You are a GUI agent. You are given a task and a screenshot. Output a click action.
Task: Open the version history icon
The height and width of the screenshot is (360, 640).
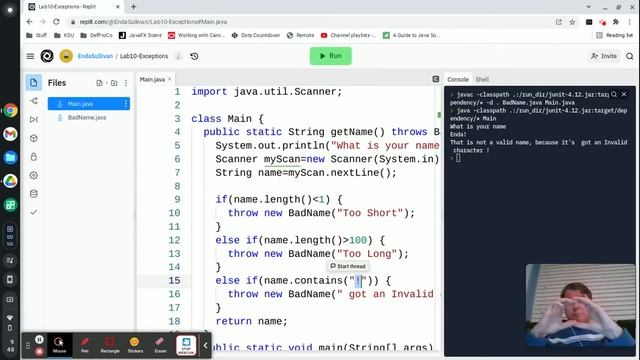point(194,56)
